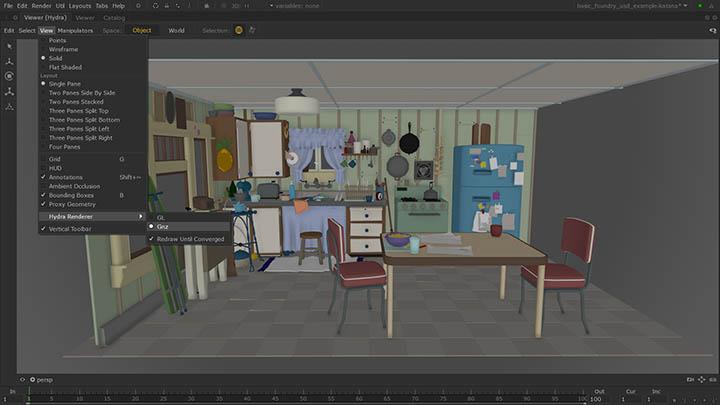Viewport: 720px width, 405px height.
Task: Click the yellow selection mode icon
Action: click(238, 30)
